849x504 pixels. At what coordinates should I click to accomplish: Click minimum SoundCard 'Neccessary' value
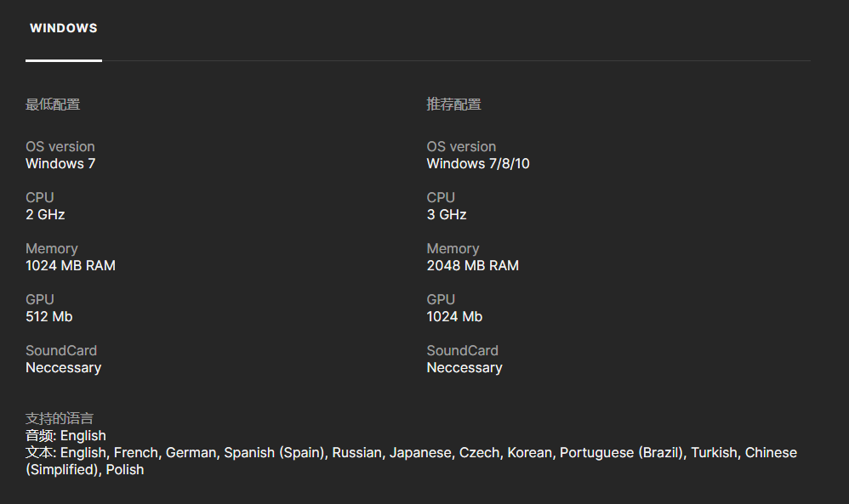63,368
